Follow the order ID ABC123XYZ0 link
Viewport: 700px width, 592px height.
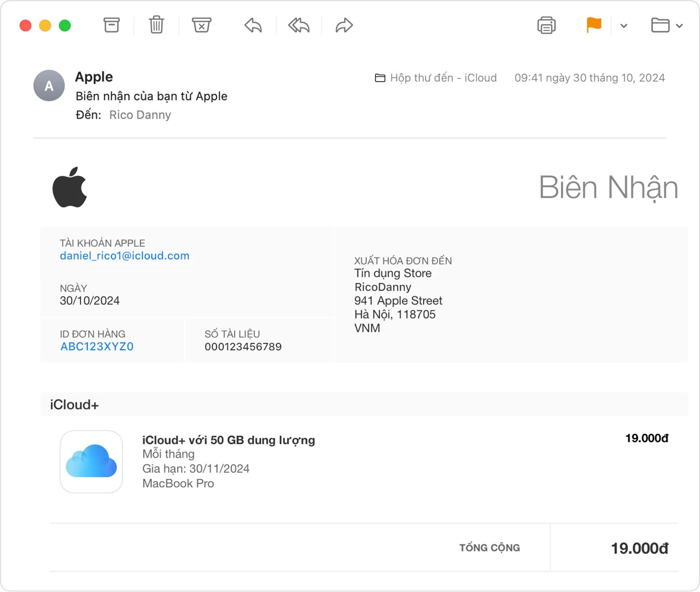click(x=97, y=346)
